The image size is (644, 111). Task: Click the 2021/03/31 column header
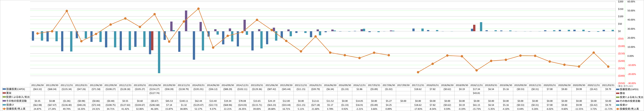click(x=608, y=85)
